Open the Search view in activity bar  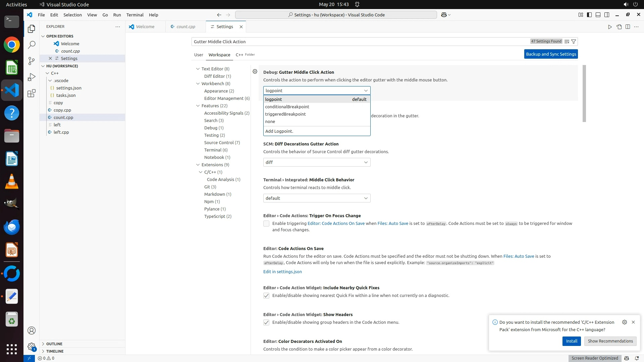(x=32, y=45)
